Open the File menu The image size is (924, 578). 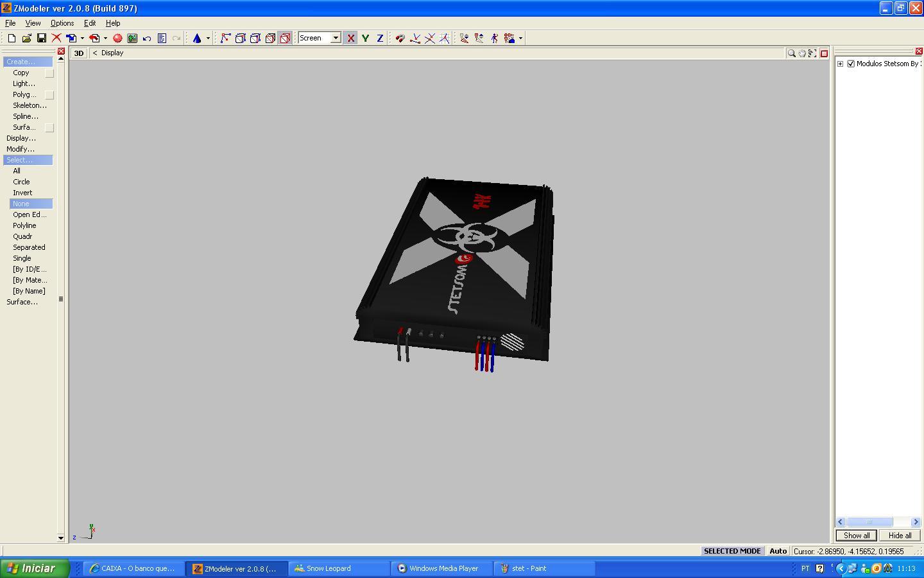pyautogui.click(x=10, y=23)
